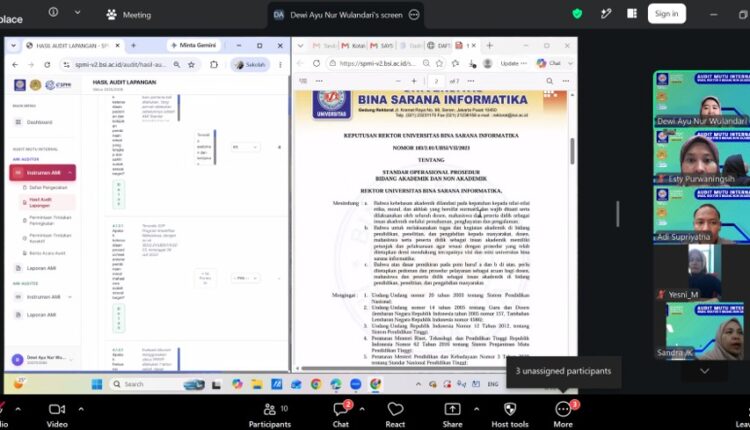Open new tab in the Chrome window

pos(133,45)
